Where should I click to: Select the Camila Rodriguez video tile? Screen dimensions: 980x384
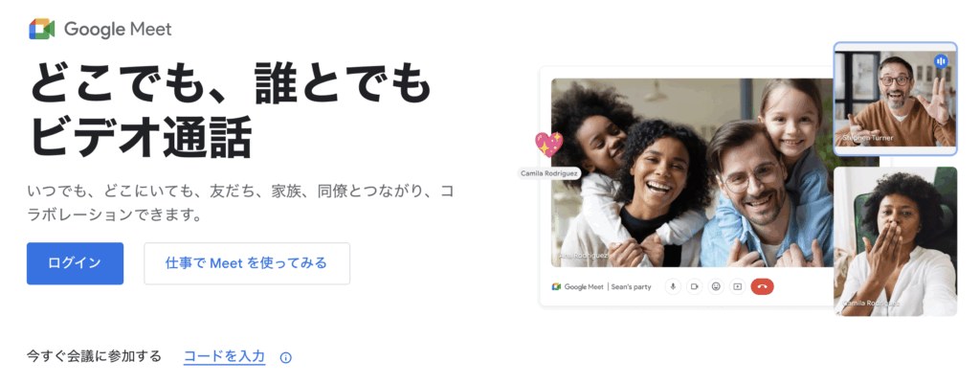895,240
